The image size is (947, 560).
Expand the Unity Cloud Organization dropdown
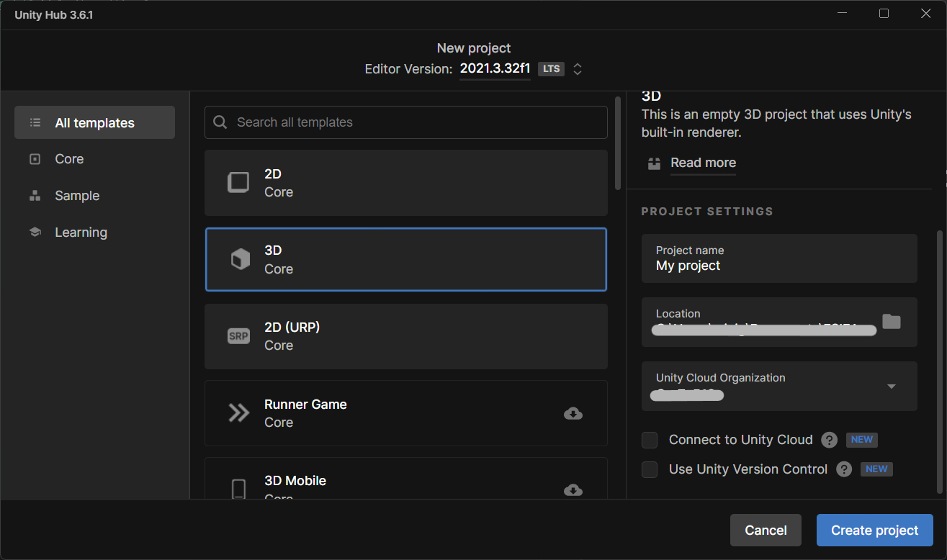[891, 387]
